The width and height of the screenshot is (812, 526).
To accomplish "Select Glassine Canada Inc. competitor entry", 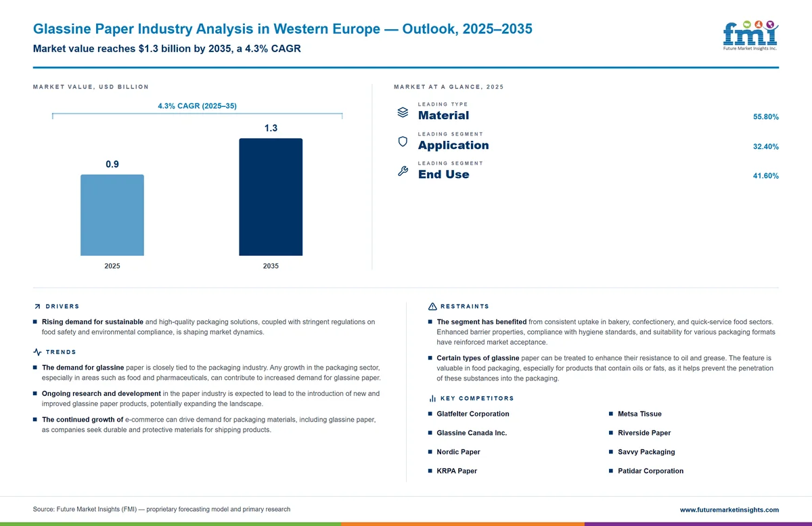I will (472, 433).
